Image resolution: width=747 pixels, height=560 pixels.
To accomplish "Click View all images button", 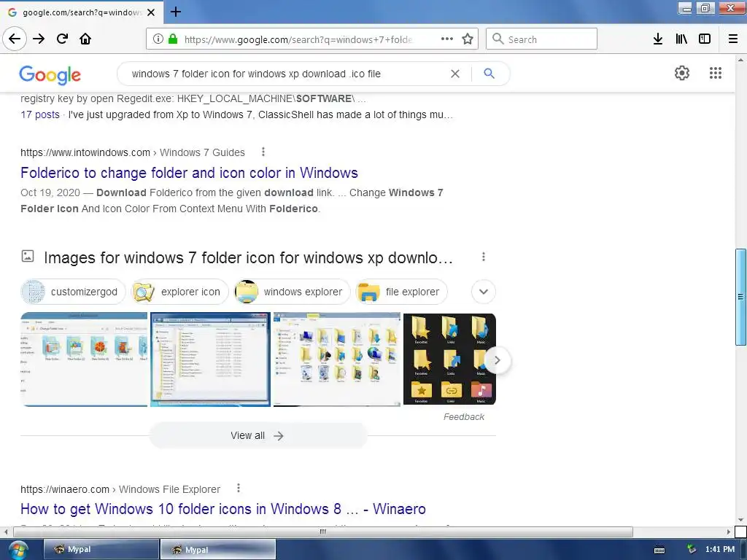I will point(258,435).
